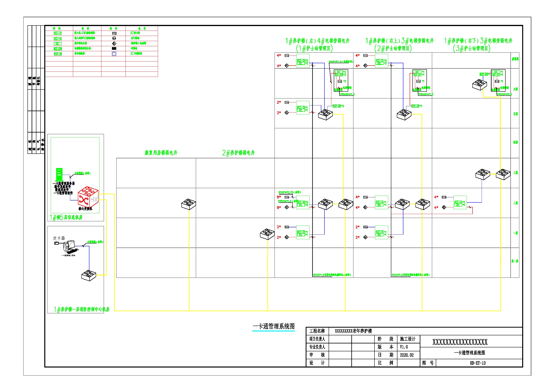Select the date value 2020.02

[407, 355]
